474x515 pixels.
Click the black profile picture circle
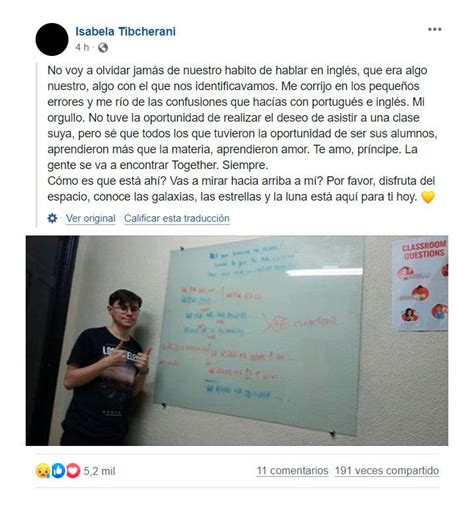coord(52,39)
